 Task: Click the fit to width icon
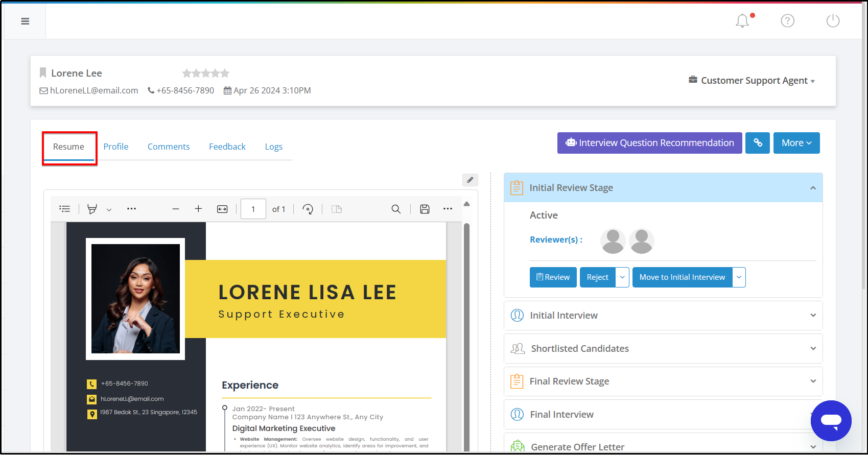point(222,209)
